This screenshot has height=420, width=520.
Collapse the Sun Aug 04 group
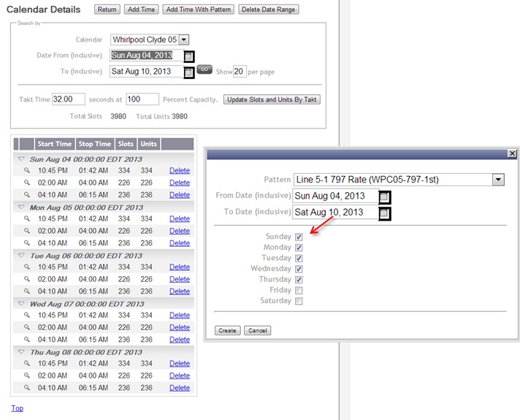point(21,159)
